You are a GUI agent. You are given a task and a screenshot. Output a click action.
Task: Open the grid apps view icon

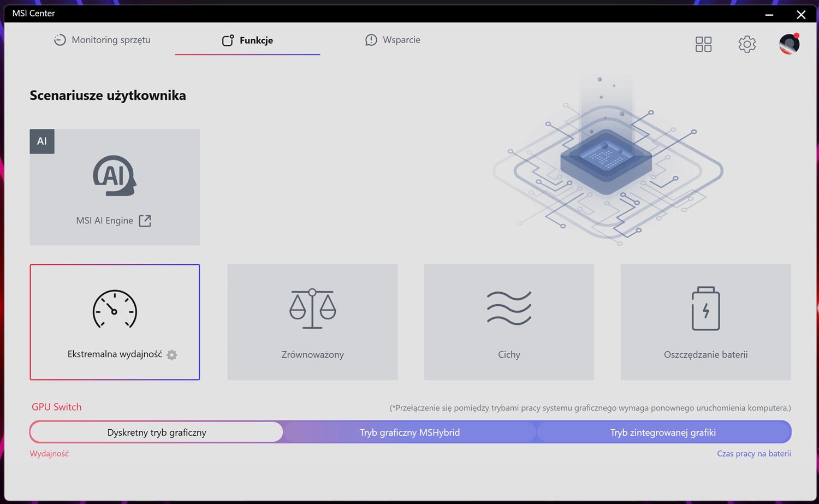tap(703, 44)
